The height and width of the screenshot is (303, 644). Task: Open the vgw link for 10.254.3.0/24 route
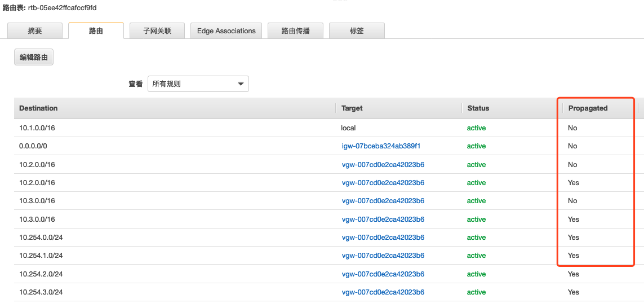[x=383, y=292]
